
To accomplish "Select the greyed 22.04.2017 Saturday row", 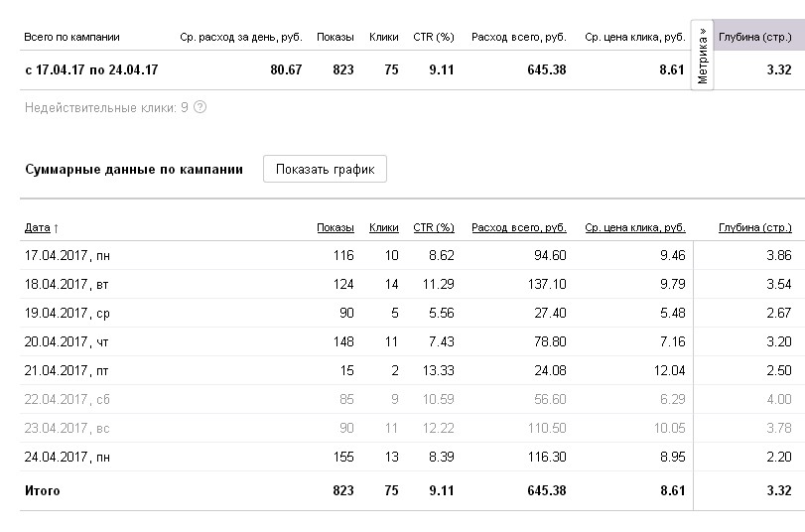I will point(67,399).
